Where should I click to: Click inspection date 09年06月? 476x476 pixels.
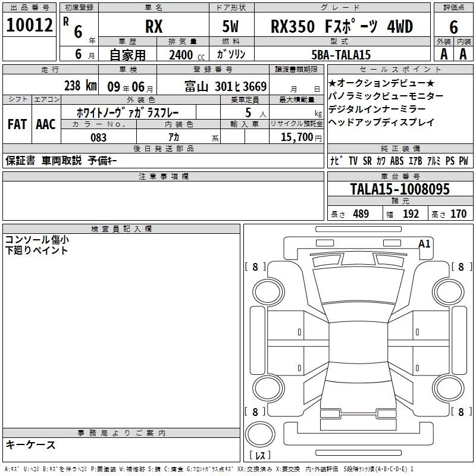[130, 87]
